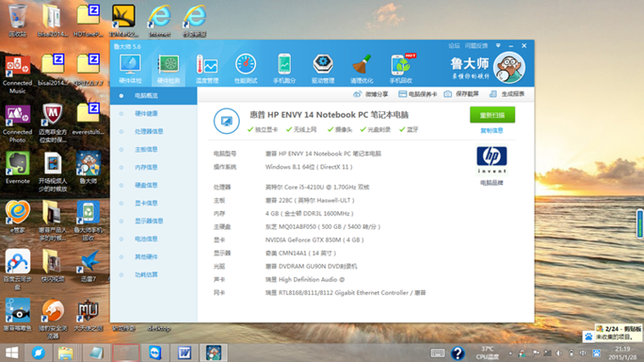Open 清理优化 cleanup optimization broom icon
Screen dimensions: 644x362
point(362,69)
